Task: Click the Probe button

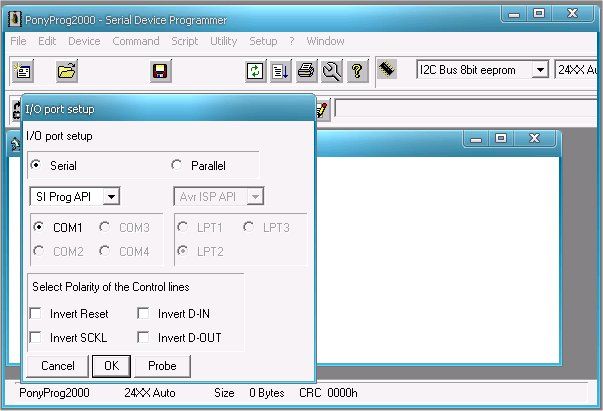Action: (162, 366)
